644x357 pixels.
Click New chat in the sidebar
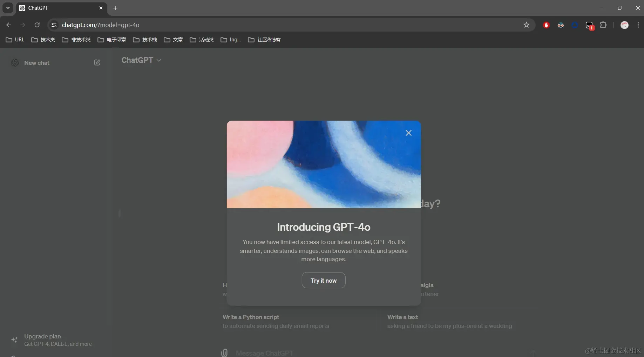coord(56,62)
